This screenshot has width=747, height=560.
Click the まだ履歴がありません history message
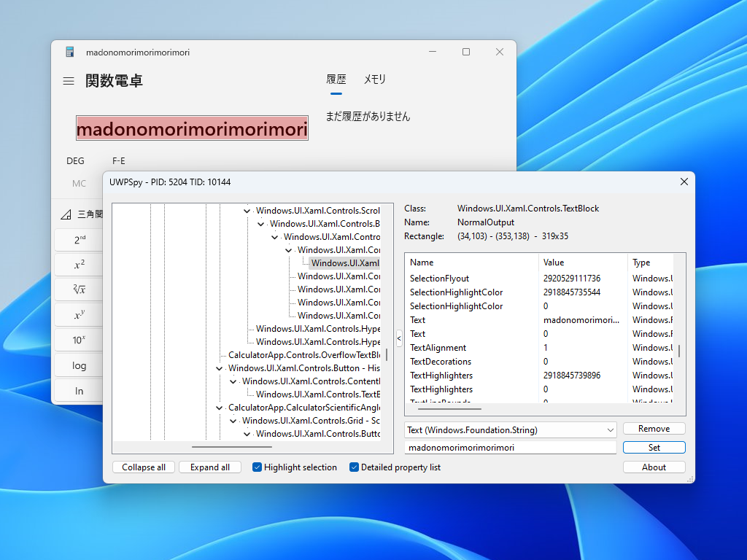pos(368,116)
